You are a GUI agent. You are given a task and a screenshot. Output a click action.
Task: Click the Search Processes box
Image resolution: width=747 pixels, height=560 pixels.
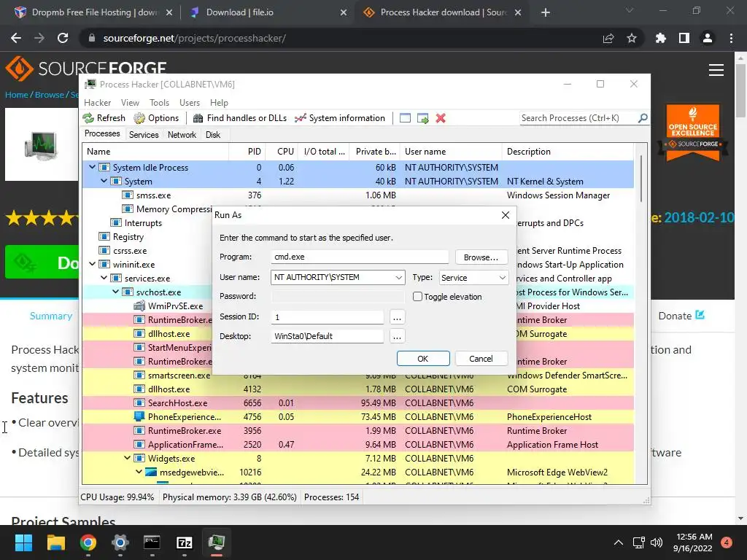pyautogui.click(x=578, y=117)
